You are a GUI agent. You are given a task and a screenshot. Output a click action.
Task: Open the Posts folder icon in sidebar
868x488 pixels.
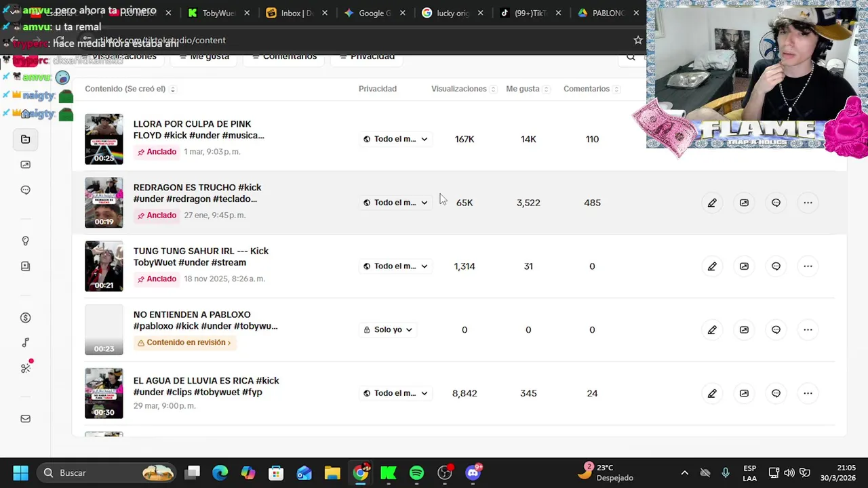(x=25, y=139)
